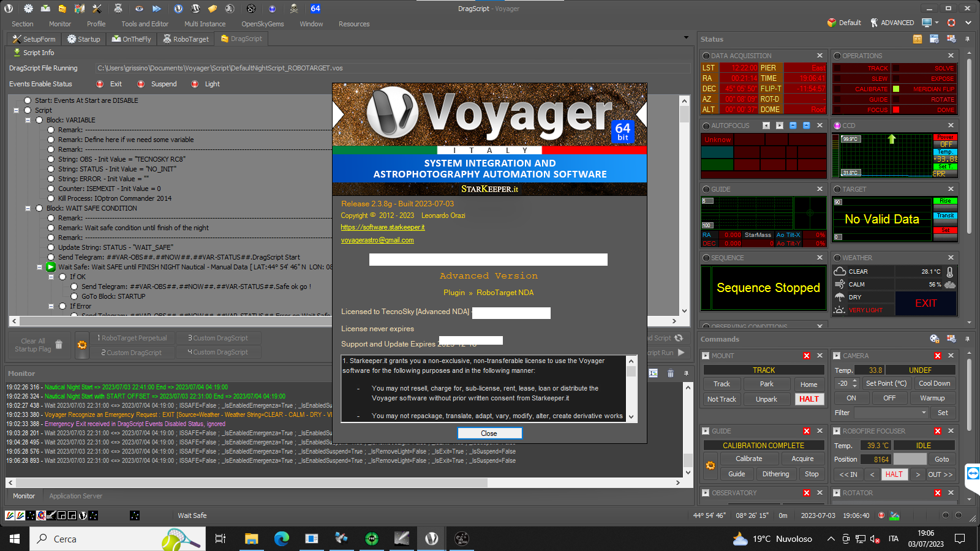This screenshot has height=551, width=980.
Task: Toggle radio next to Block: WAIT SAFE CONDITION
Action: point(39,208)
